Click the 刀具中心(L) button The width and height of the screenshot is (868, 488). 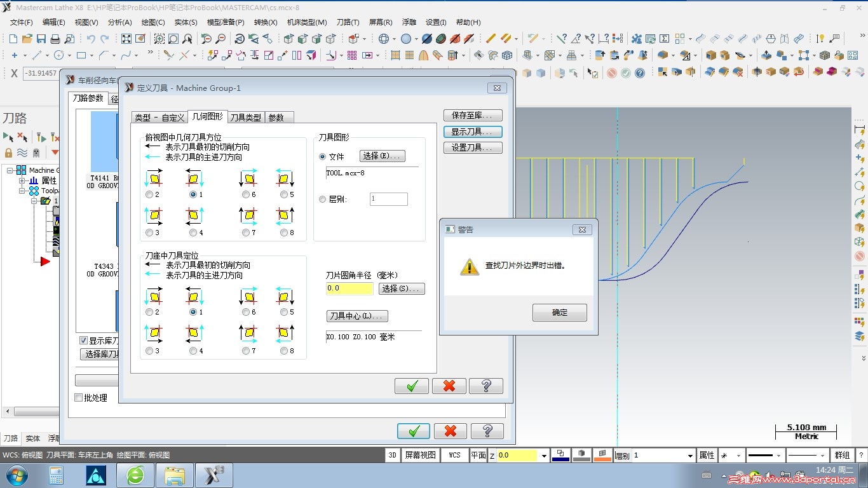(357, 316)
